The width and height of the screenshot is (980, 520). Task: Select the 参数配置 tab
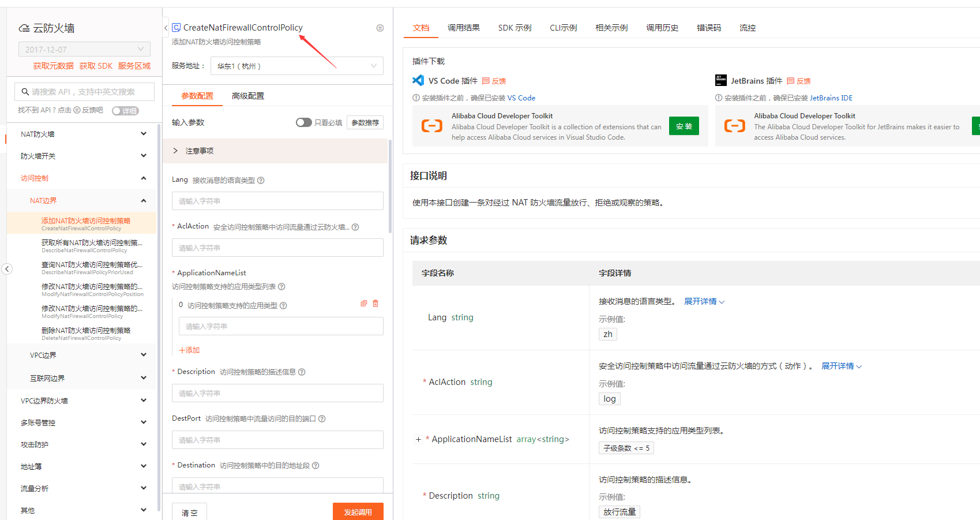(197, 96)
